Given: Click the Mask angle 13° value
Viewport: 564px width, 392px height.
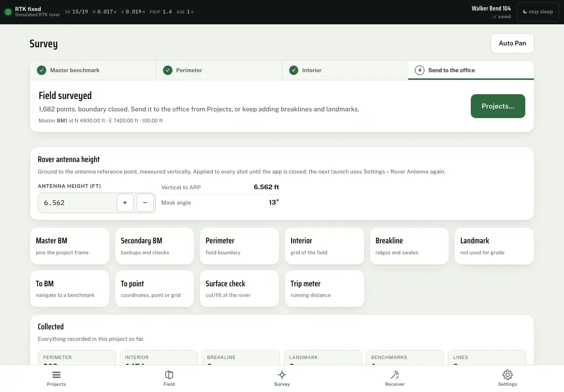Looking at the screenshot, I should click(274, 203).
